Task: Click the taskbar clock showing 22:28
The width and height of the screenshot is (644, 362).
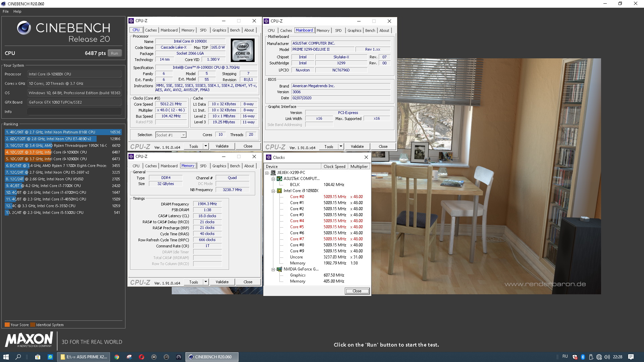Action: coord(618,357)
